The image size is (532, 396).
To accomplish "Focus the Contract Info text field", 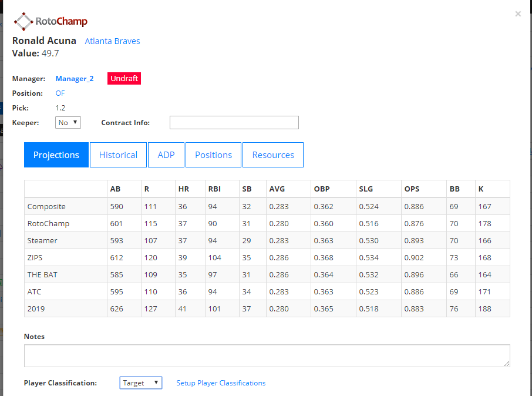I will [x=234, y=123].
